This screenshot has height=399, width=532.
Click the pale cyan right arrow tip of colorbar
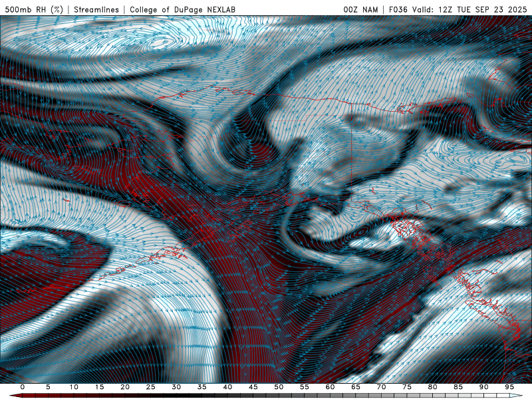click(516, 396)
